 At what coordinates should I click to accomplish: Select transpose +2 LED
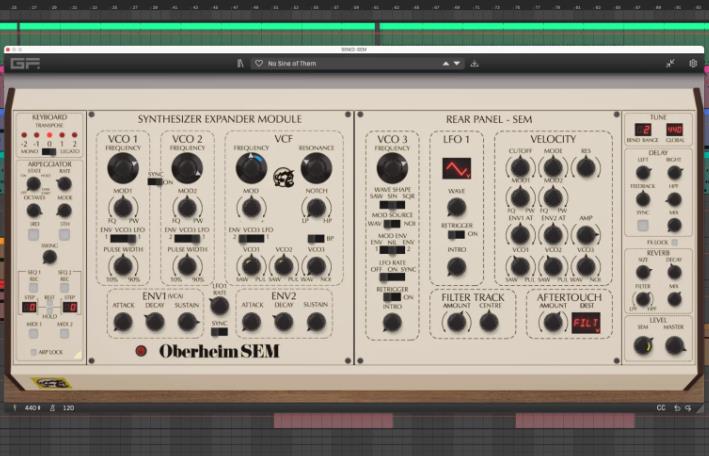click(75, 135)
